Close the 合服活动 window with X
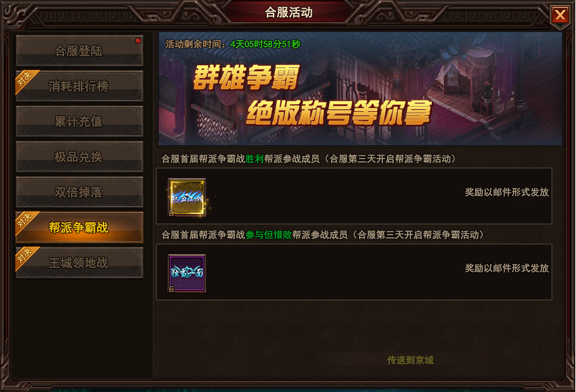 [560, 15]
